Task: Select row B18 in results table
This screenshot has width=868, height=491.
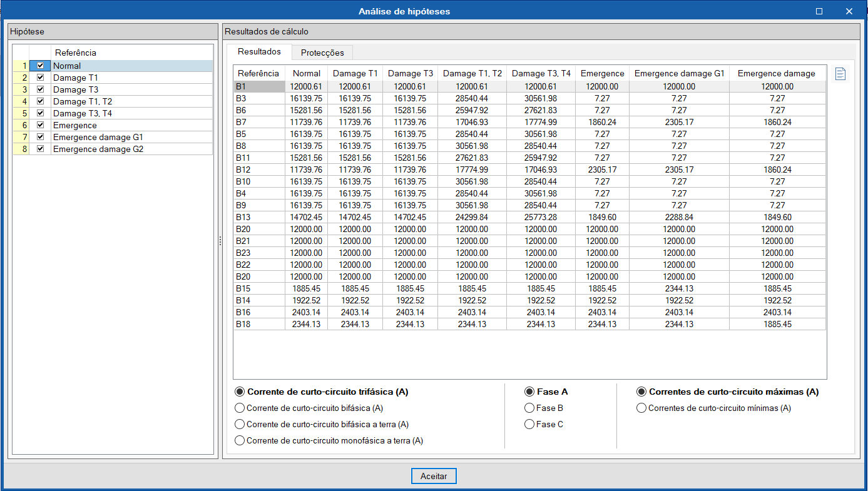Action: pyautogui.click(x=529, y=324)
